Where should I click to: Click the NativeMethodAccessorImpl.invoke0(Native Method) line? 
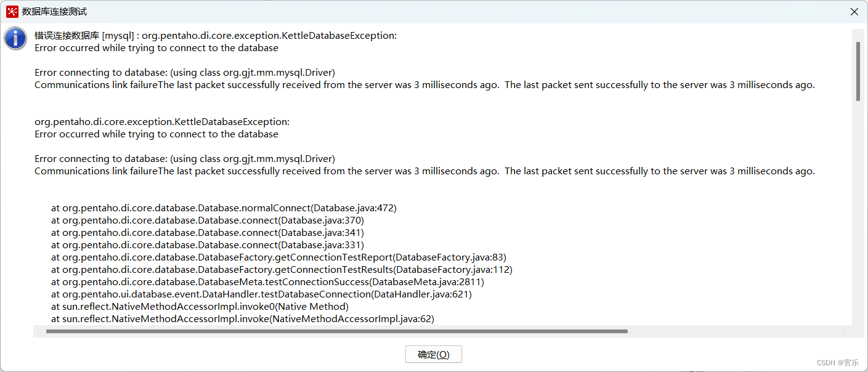pyautogui.click(x=200, y=307)
